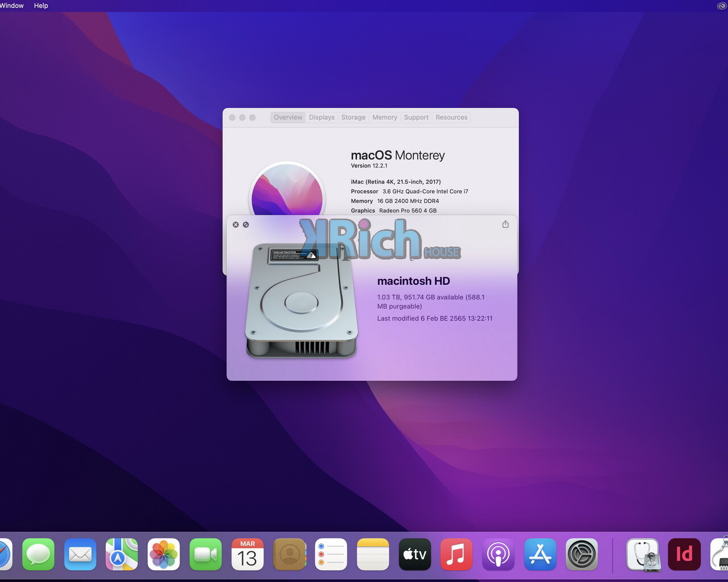Select the Overview tab

pos(288,117)
